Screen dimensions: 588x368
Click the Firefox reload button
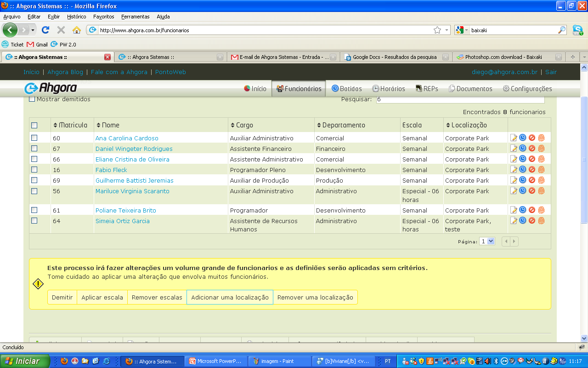coord(45,30)
